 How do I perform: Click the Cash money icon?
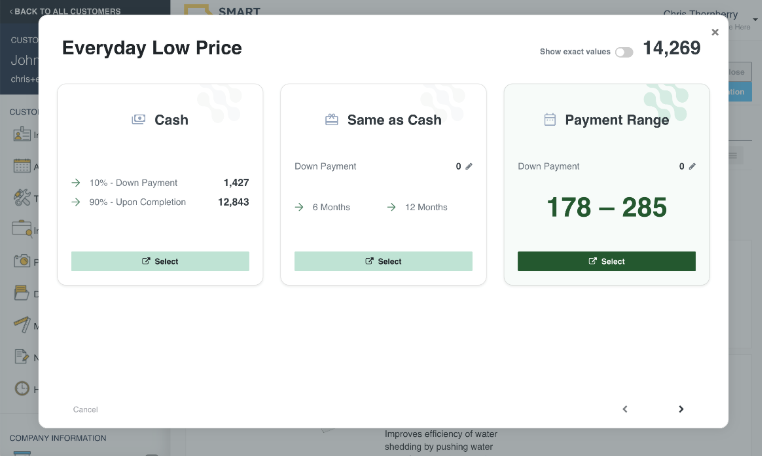(x=138, y=119)
